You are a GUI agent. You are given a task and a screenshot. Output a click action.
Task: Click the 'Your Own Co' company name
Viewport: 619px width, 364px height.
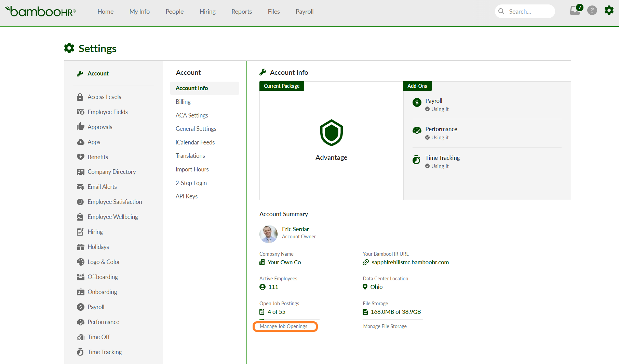point(284,262)
